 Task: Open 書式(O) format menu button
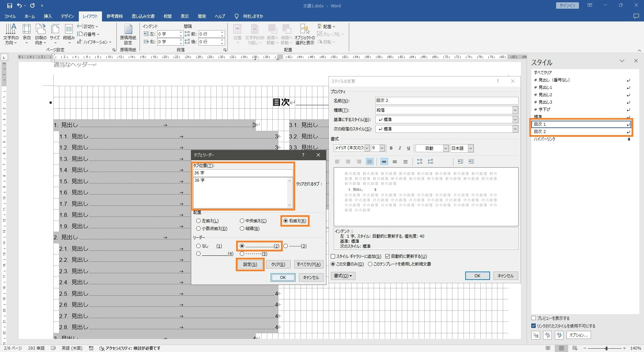343,276
